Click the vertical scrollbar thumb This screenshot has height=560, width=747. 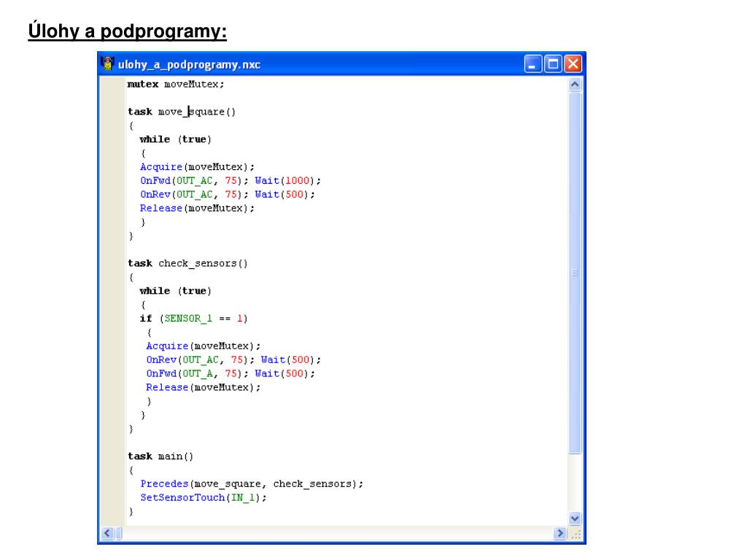(575, 273)
